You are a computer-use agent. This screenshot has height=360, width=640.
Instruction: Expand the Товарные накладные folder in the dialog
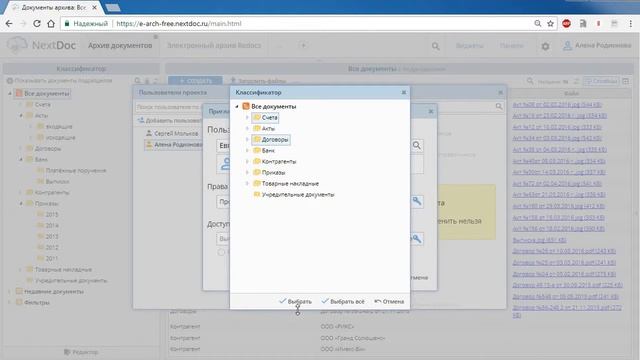(x=247, y=183)
